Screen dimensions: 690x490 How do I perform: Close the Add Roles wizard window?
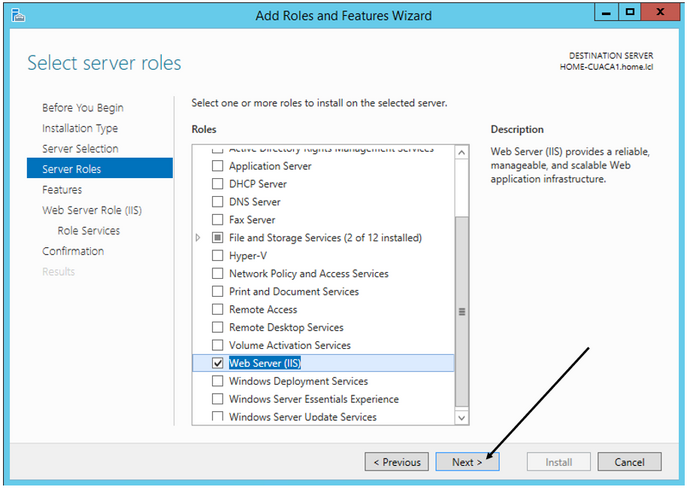[660, 12]
